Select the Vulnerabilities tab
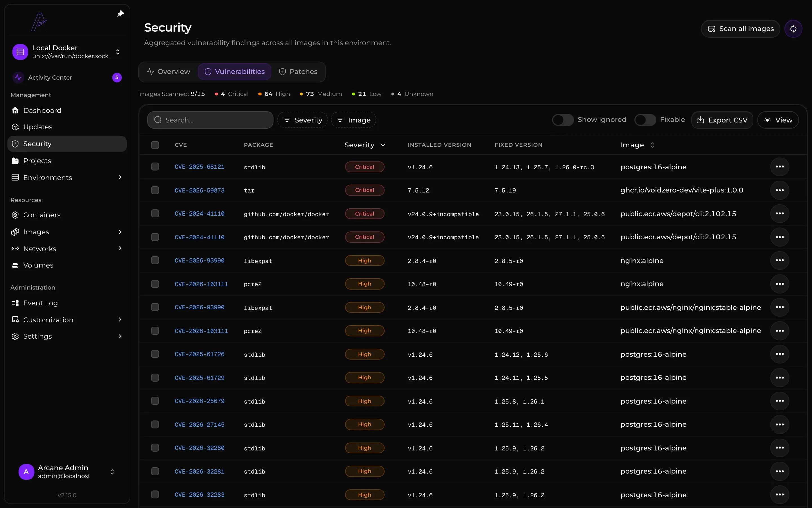This screenshot has width=812, height=508. [x=235, y=72]
